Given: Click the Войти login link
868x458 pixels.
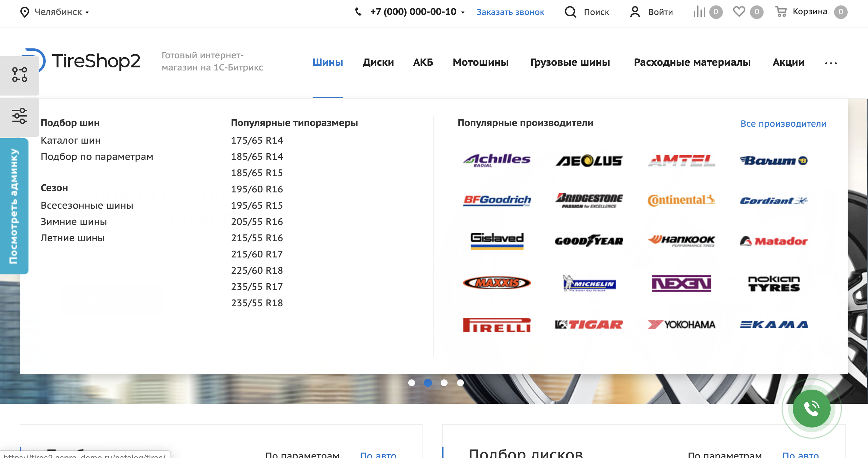Looking at the screenshot, I should tap(660, 12).
